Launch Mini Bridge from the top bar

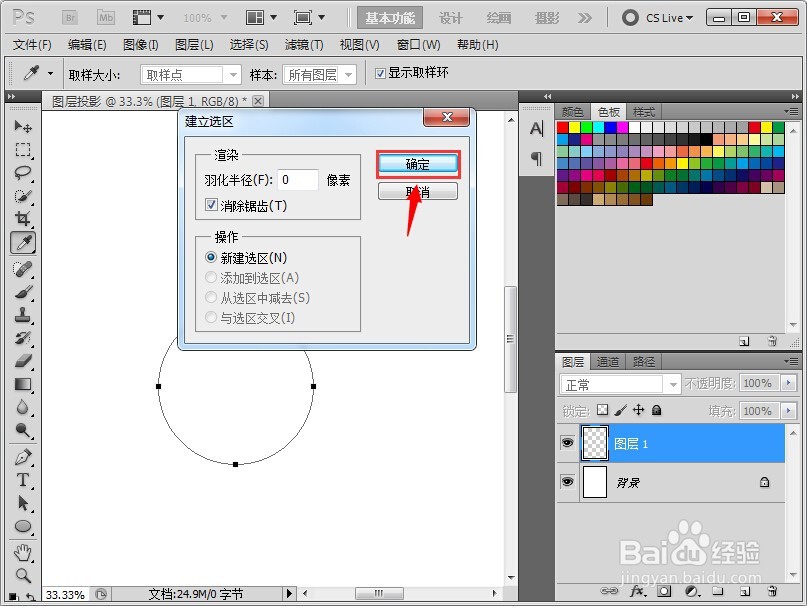(x=106, y=18)
